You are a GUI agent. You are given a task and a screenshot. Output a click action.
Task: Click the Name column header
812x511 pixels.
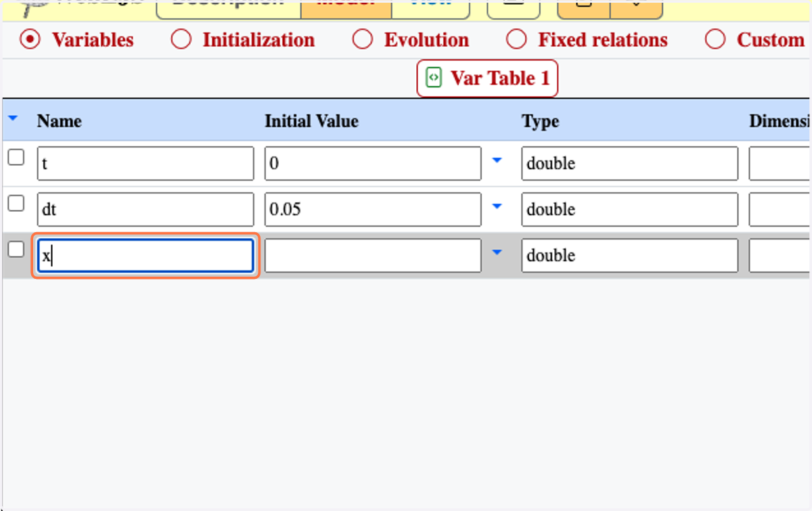click(60, 121)
